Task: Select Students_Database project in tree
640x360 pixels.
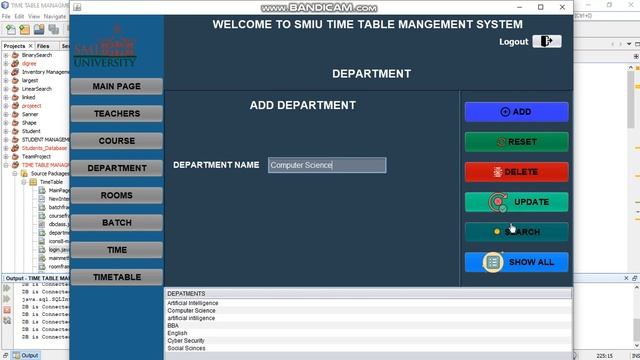Action: pos(44,148)
